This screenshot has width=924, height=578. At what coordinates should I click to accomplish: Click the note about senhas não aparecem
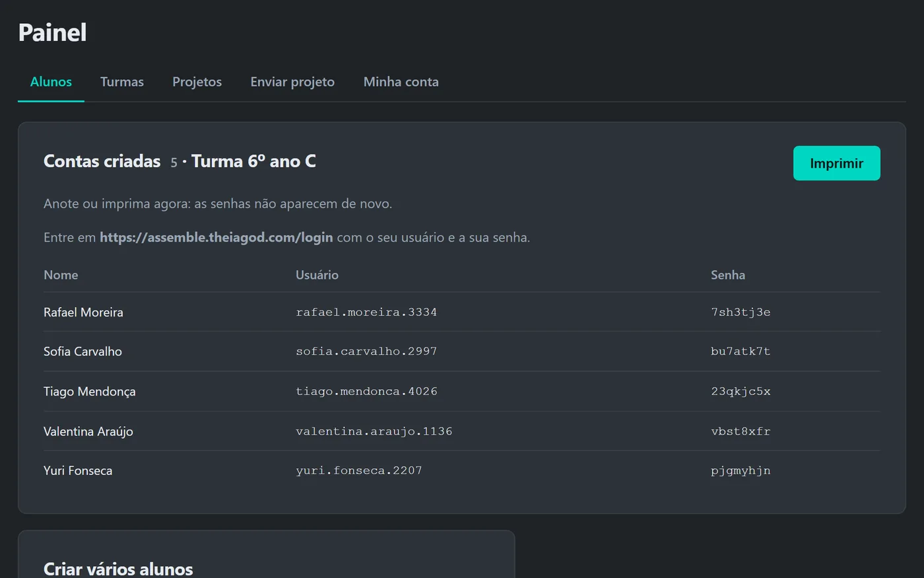pyautogui.click(x=218, y=203)
